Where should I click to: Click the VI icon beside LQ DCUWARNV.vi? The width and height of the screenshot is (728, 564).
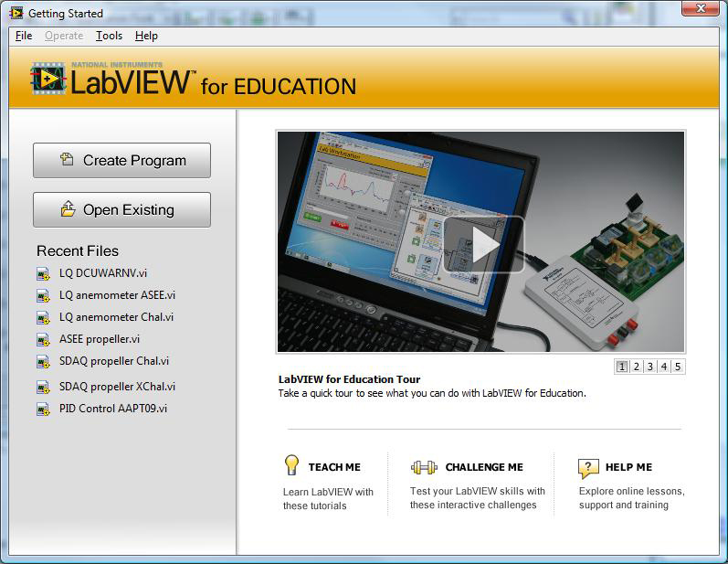[43, 273]
